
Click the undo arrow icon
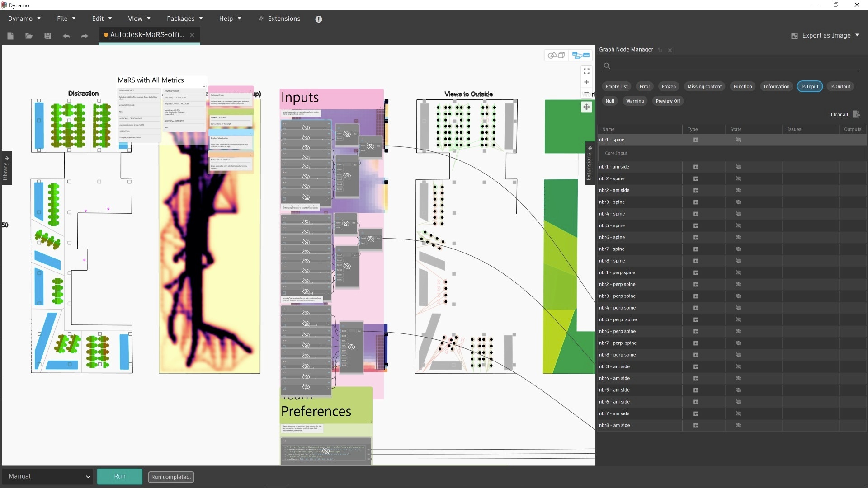point(66,36)
